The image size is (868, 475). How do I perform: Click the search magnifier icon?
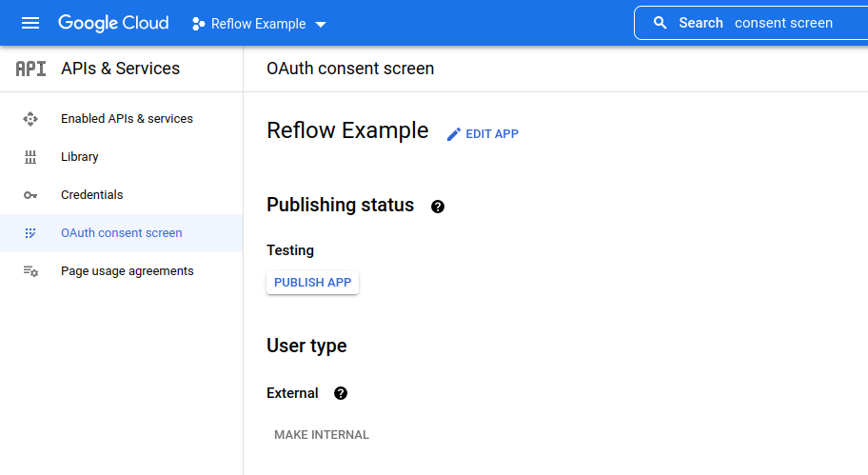point(660,23)
